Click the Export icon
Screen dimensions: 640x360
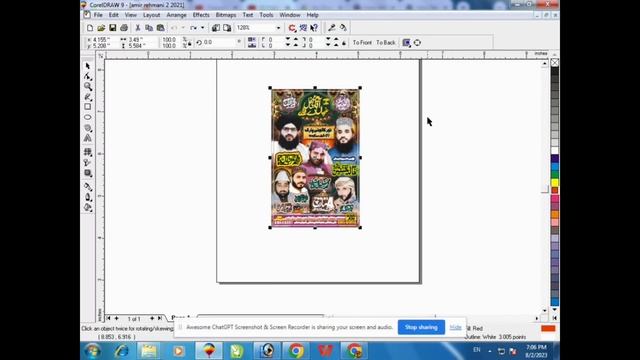[227, 28]
